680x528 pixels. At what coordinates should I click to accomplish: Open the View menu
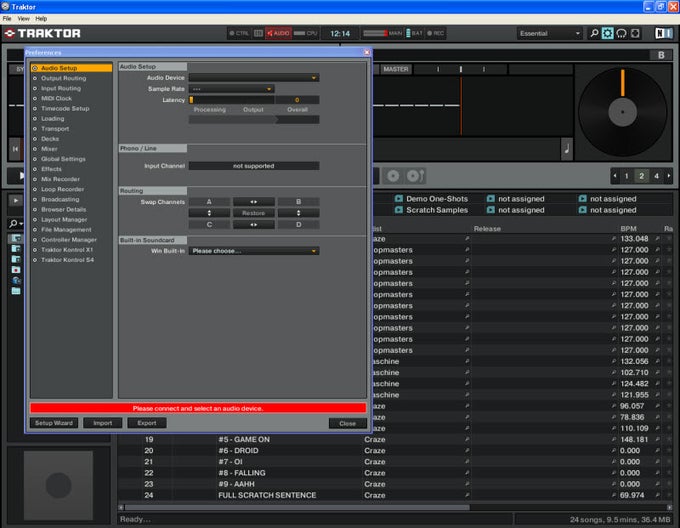click(x=23, y=19)
